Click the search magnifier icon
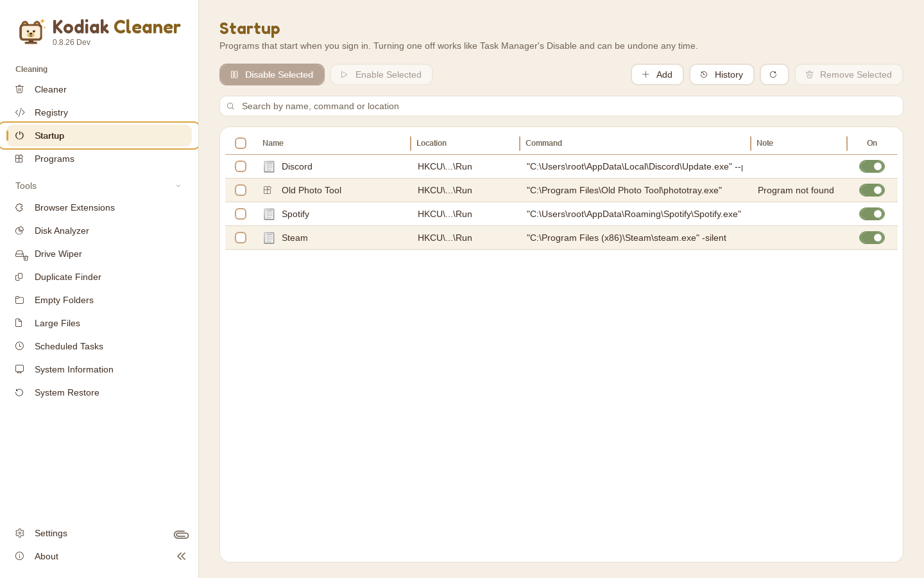 (x=230, y=107)
